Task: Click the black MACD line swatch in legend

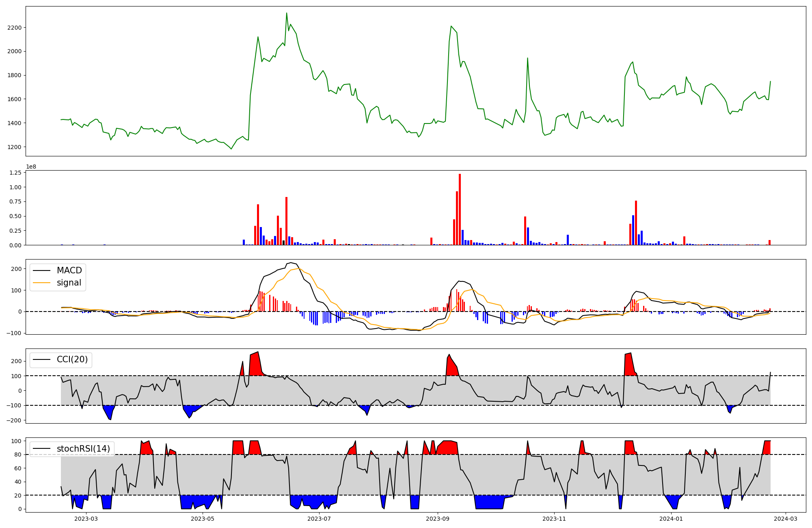Action: 41,270
